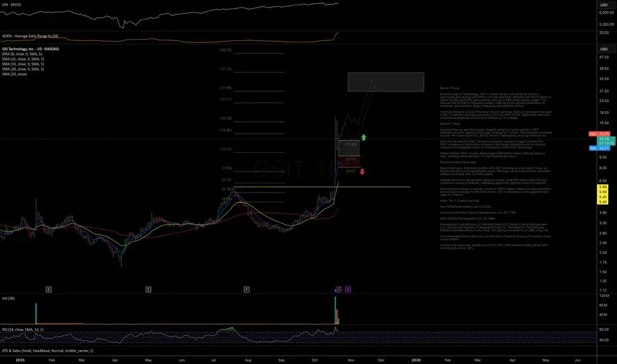617x364 pixels.
Task: Select the EMA (21, close, 0, SMA, 5) legend
Action: coord(23,59)
